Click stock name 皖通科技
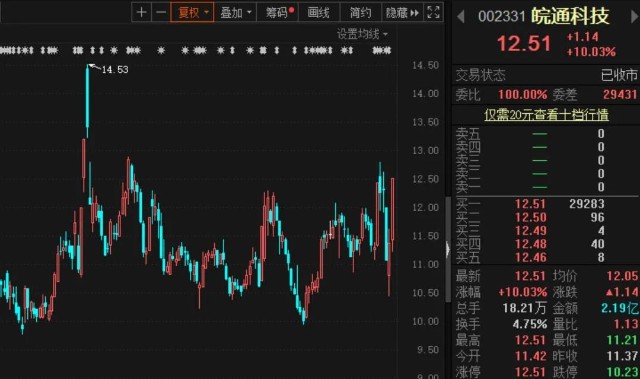This screenshot has width=640, height=379. click(x=570, y=16)
